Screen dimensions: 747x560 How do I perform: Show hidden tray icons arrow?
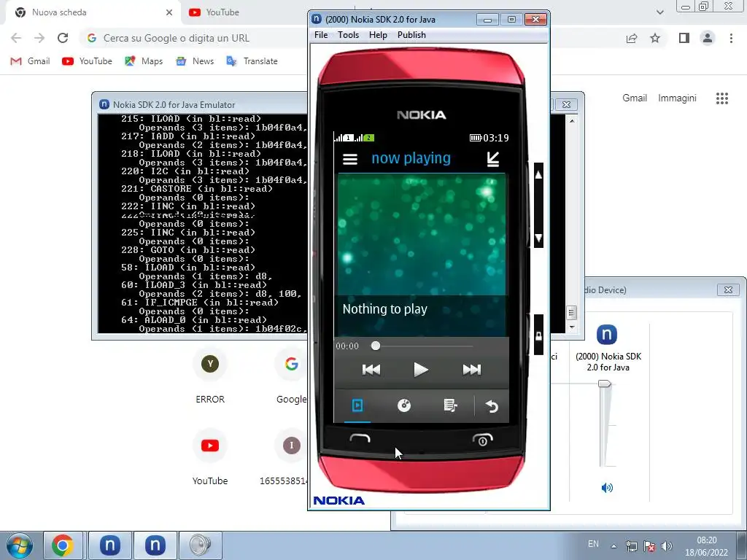tap(614, 546)
